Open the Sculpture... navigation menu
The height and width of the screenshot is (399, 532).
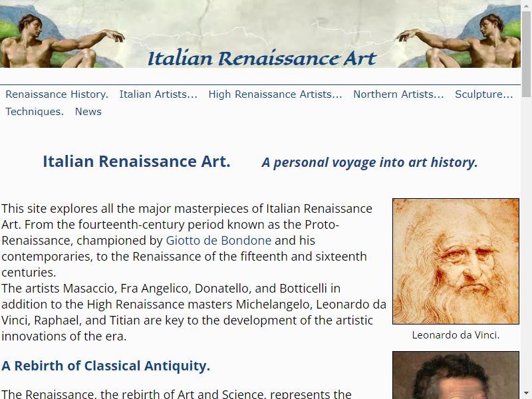click(484, 94)
